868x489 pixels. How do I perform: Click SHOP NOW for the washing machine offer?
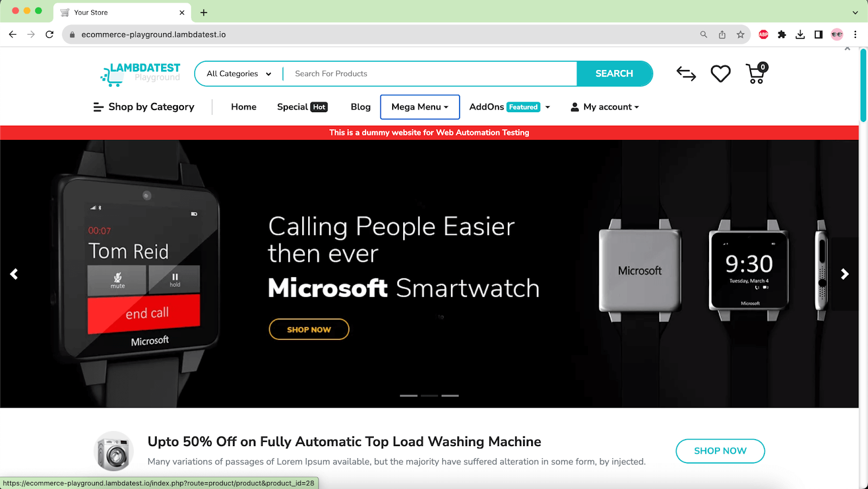(720, 451)
